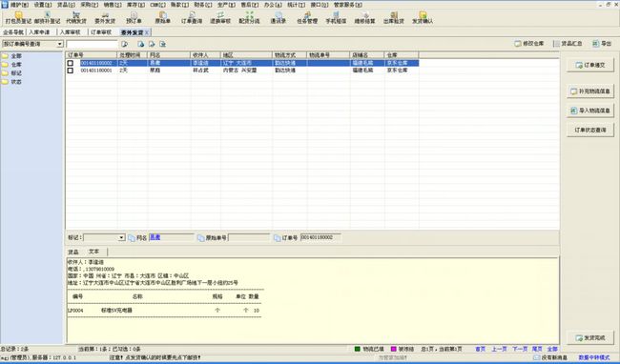Open 通讯录 from the toolbar
Screen dimensions: 620x364
[x=278, y=17]
